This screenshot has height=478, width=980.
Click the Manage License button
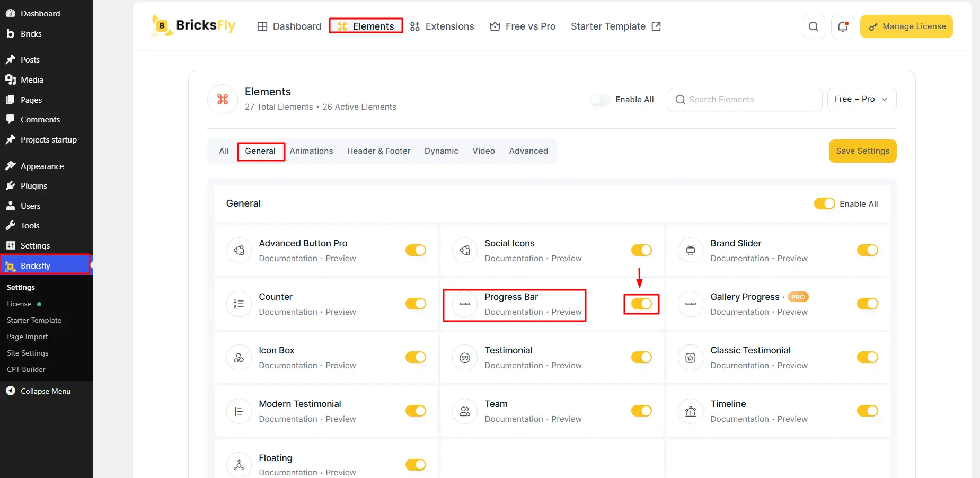point(906,26)
